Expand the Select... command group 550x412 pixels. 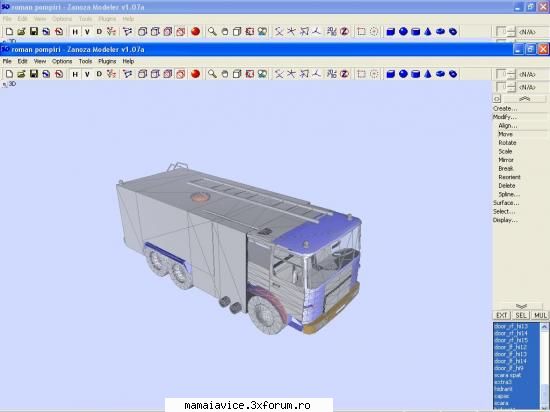(504, 211)
